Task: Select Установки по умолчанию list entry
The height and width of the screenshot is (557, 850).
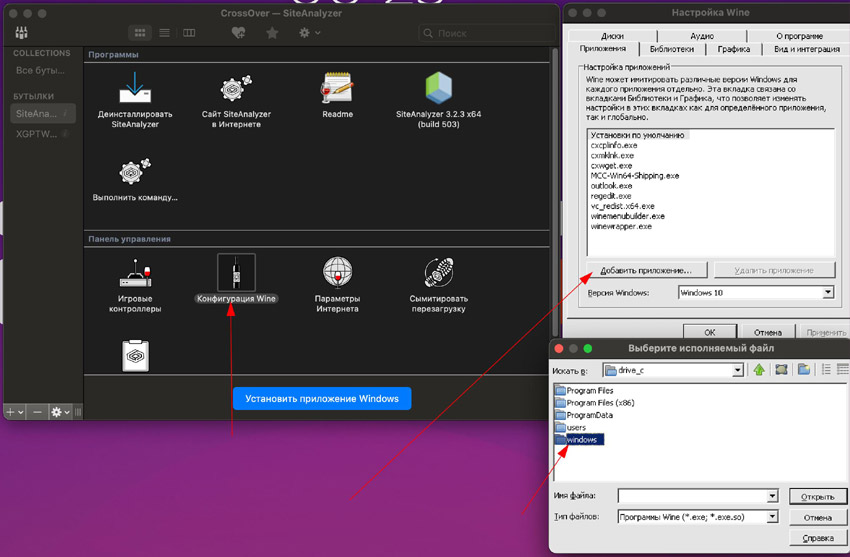Action: 638,135
